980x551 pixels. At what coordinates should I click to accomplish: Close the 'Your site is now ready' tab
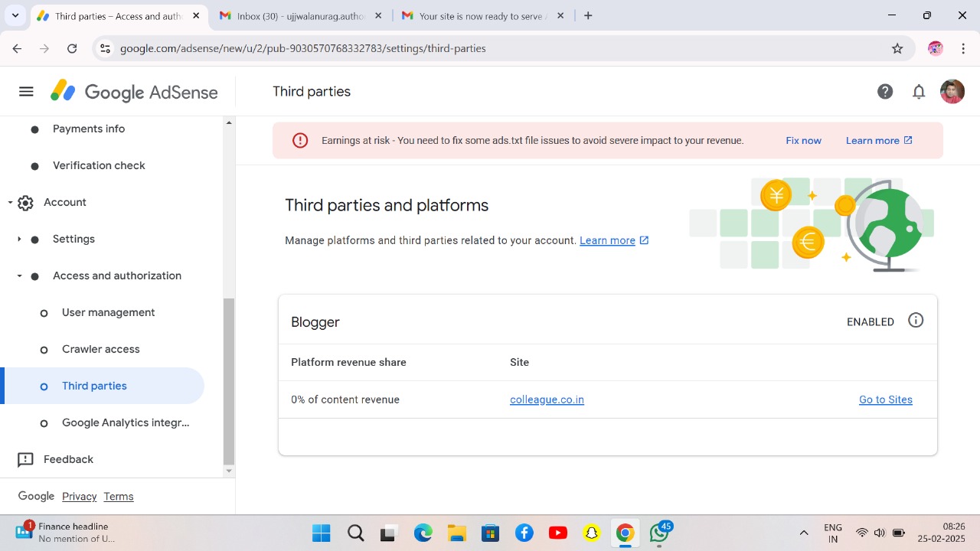[560, 15]
